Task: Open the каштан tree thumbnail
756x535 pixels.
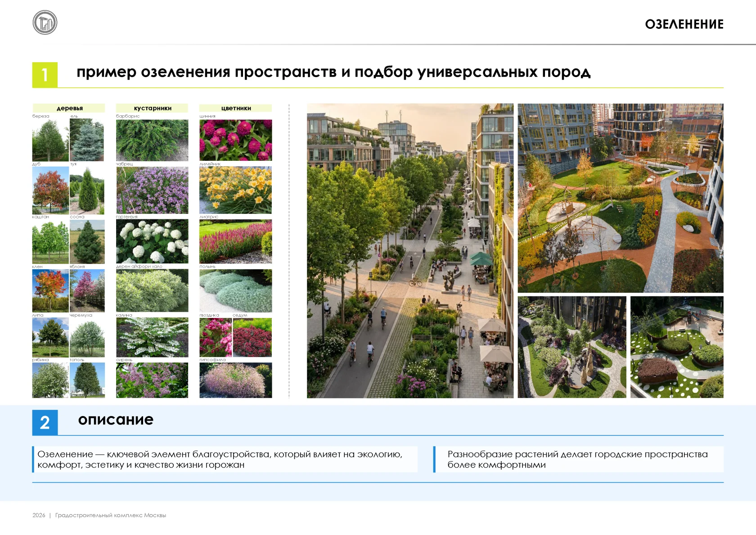Action: pyautogui.click(x=50, y=242)
